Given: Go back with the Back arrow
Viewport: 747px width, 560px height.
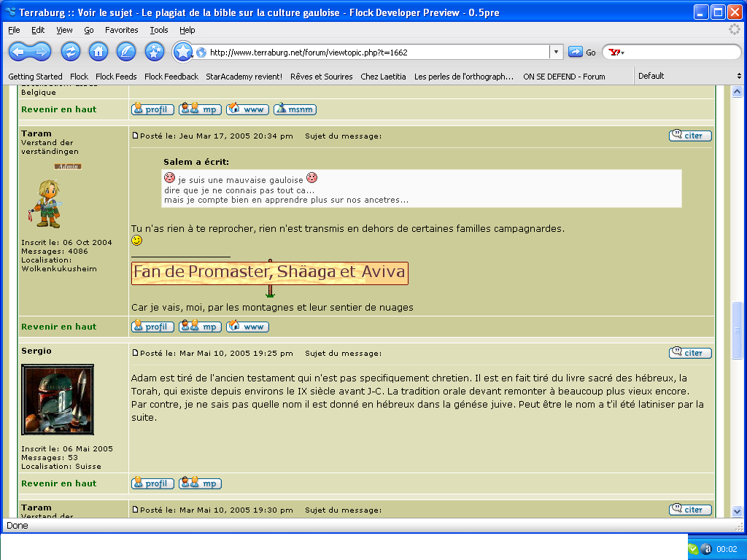Looking at the screenshot, I should (18, 52).
